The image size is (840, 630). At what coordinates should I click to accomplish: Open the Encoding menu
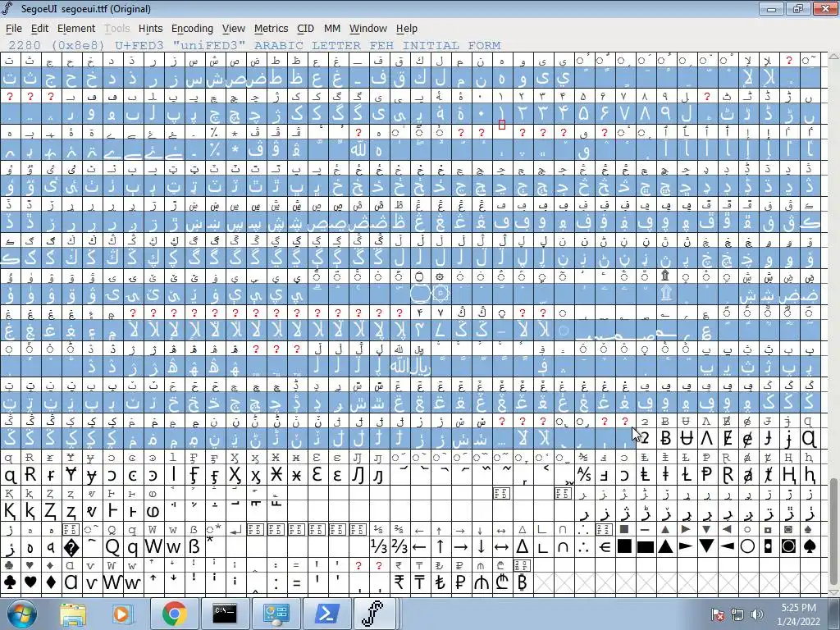pos(192,29)
